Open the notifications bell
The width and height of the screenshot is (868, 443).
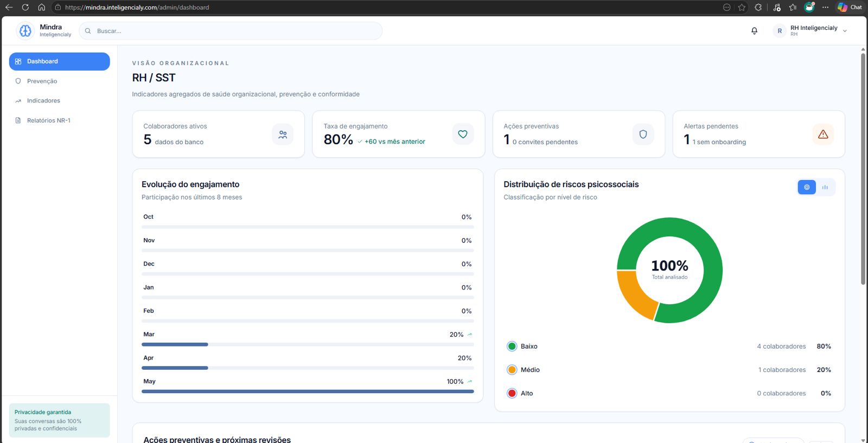pos(754,31)
